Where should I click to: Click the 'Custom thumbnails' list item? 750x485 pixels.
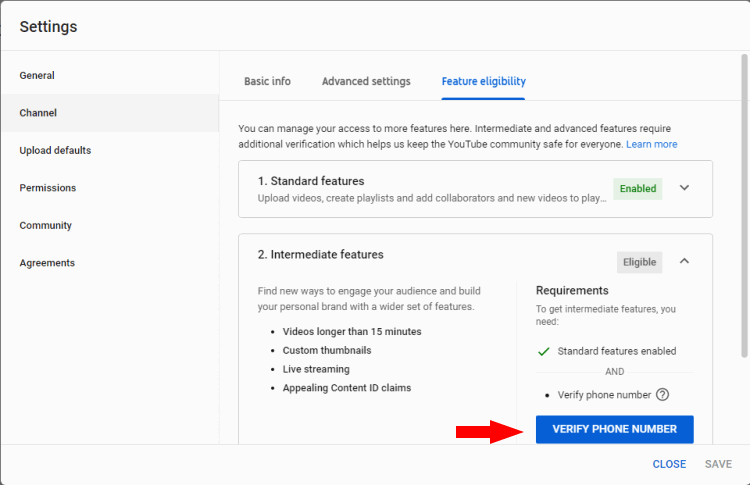tap(327, 350)
